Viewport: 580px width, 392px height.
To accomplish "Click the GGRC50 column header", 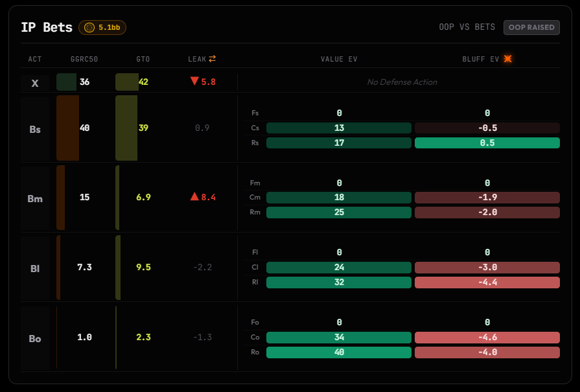I will 84,59.
